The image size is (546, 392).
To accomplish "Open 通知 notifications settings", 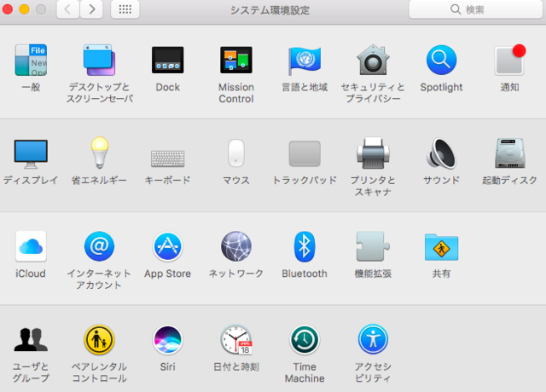I will pos(509,61).
